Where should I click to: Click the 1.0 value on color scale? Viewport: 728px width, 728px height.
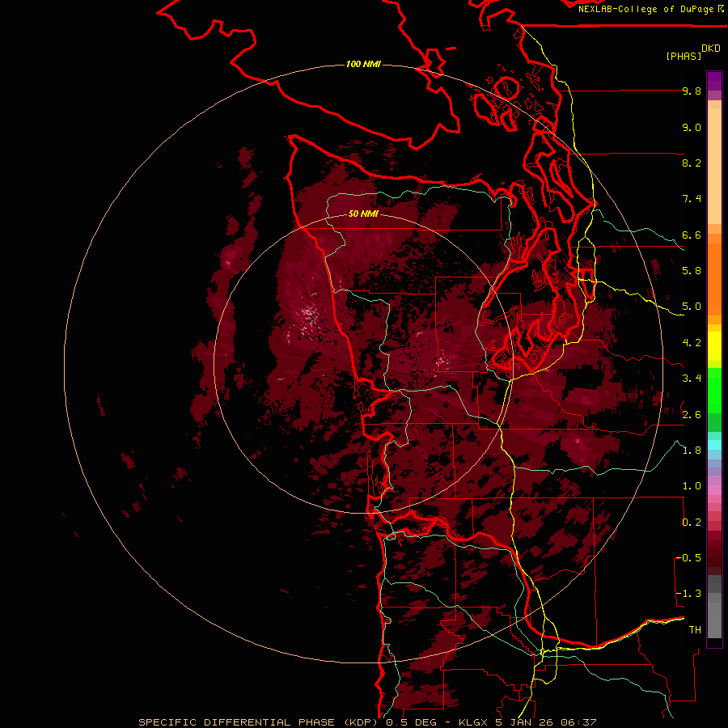point(692,486)
